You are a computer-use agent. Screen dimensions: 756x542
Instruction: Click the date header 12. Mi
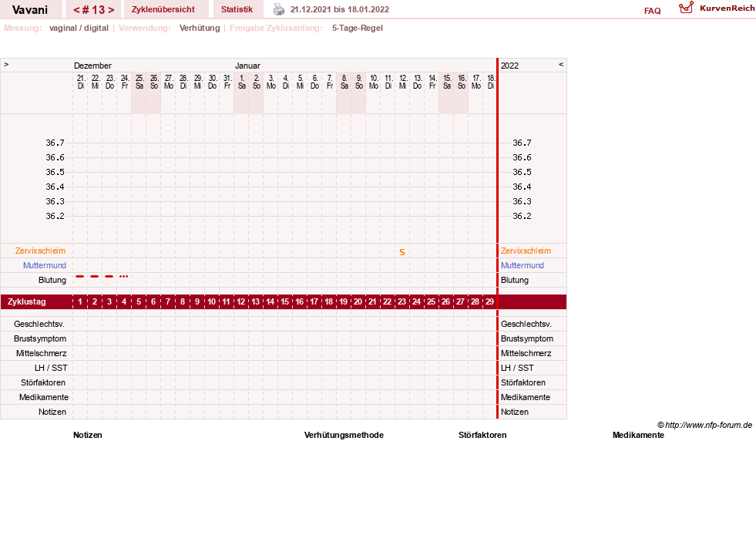[403, 82]
